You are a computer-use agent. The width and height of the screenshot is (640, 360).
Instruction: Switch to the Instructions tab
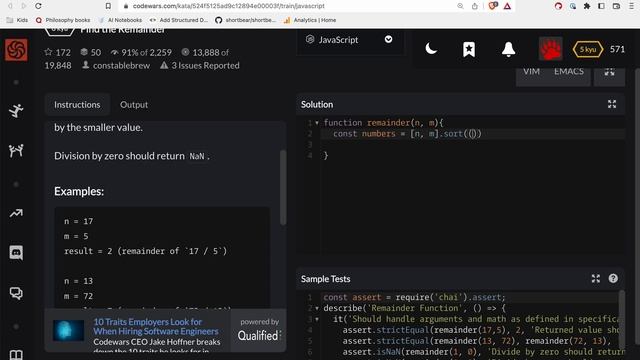77,104
